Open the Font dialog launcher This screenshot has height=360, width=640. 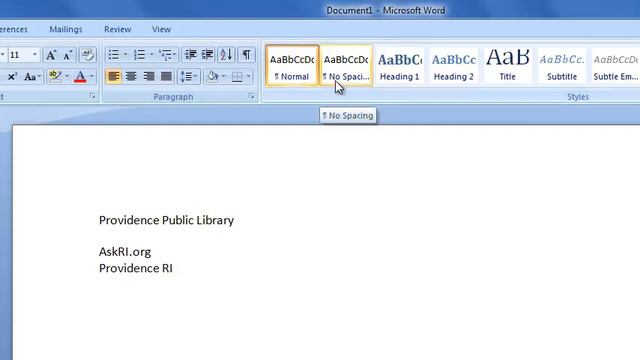93,96
